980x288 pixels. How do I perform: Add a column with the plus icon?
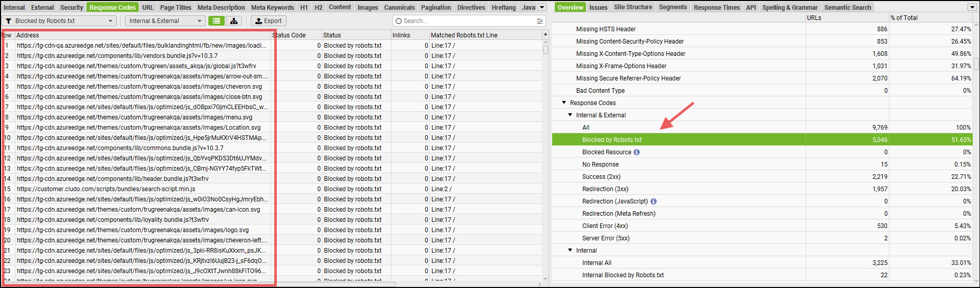point(545,34)
